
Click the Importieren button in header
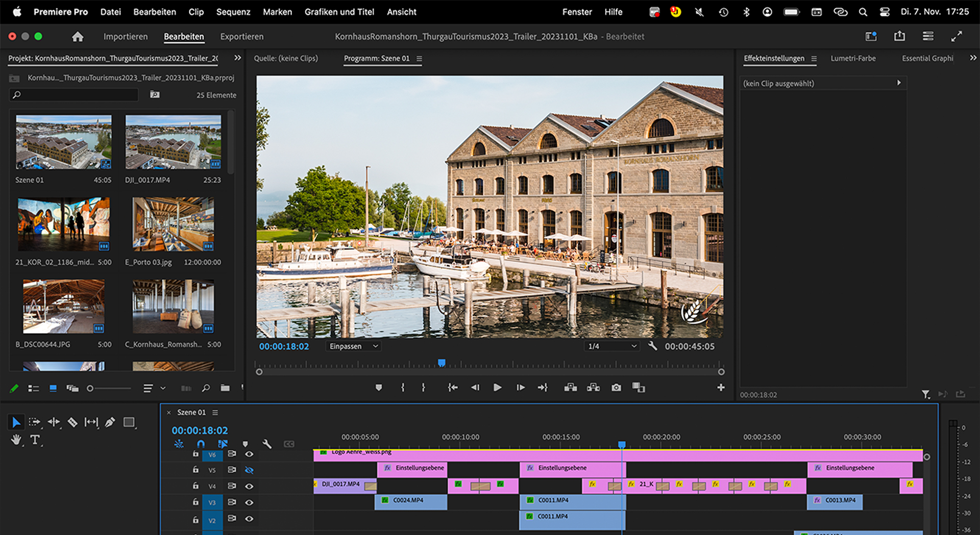[125, 36]
